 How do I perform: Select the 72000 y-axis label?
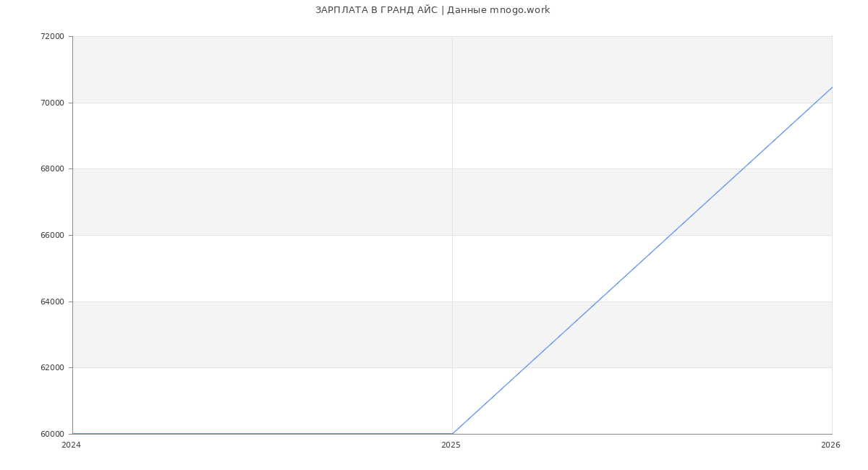click(52, 36)
